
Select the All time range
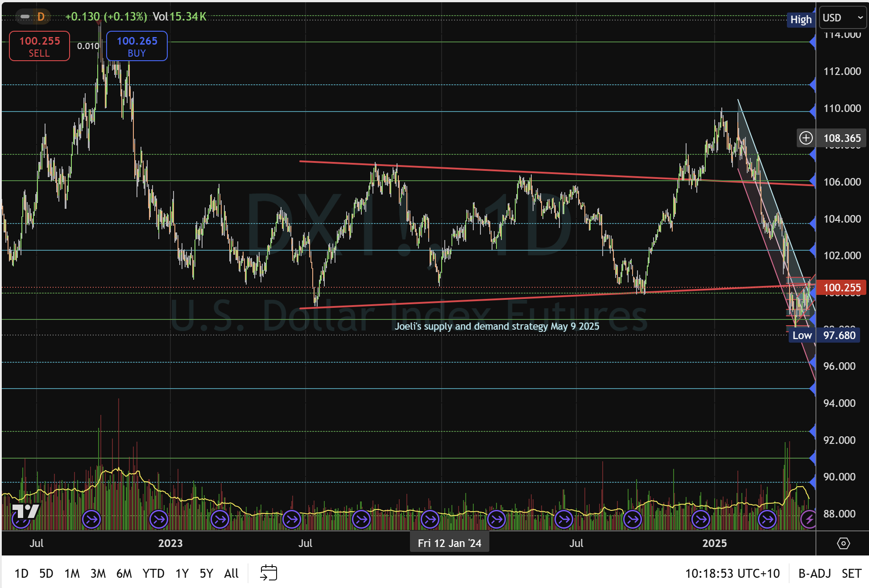pos(231,573)
